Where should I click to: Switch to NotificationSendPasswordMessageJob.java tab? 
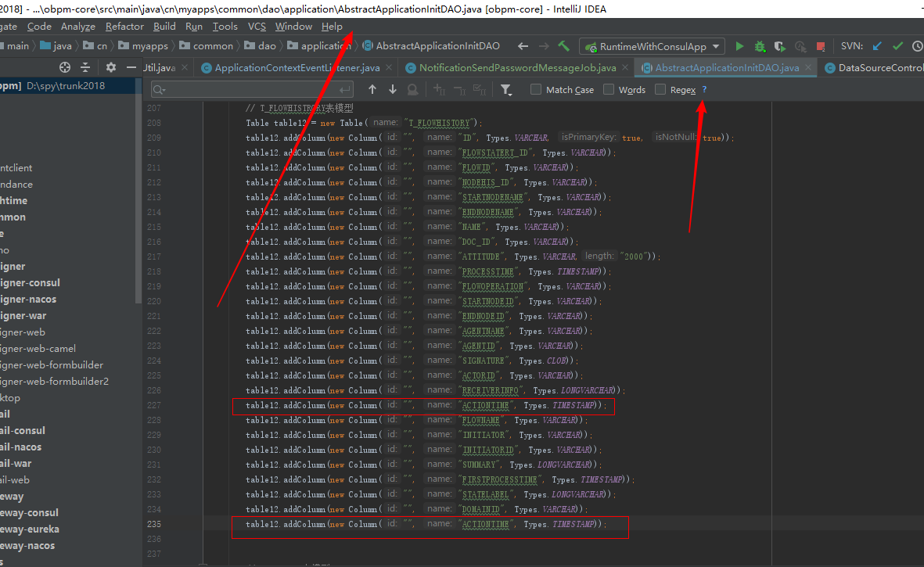(517, 68)
